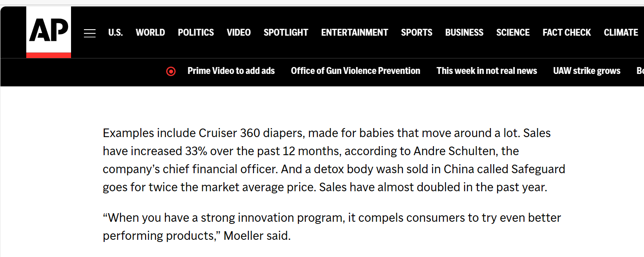Click the partially visible trending link after UAW

[x=640, y=71]
